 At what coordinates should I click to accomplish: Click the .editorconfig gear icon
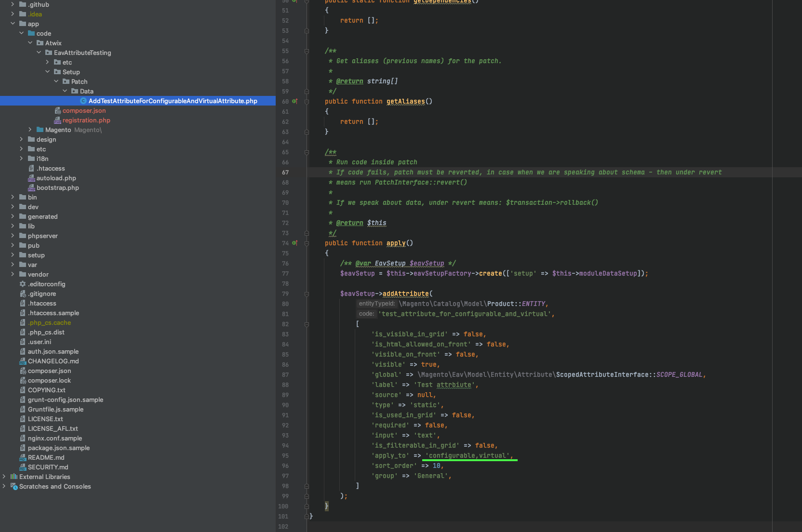(x=23, y=284)
